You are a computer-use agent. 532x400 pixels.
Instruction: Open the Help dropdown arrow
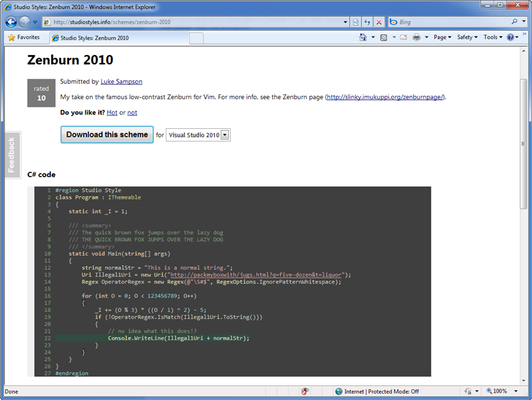(517, 38)
